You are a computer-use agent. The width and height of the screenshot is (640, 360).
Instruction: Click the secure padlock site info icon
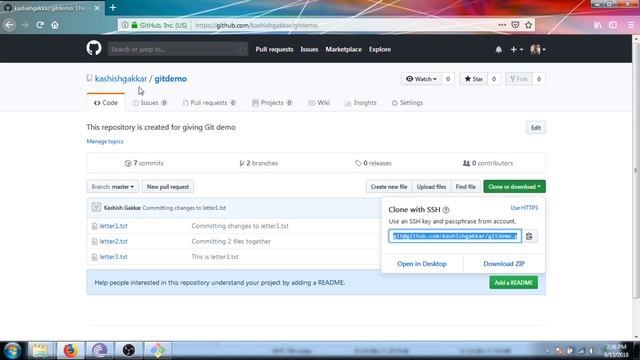(134, 25)
